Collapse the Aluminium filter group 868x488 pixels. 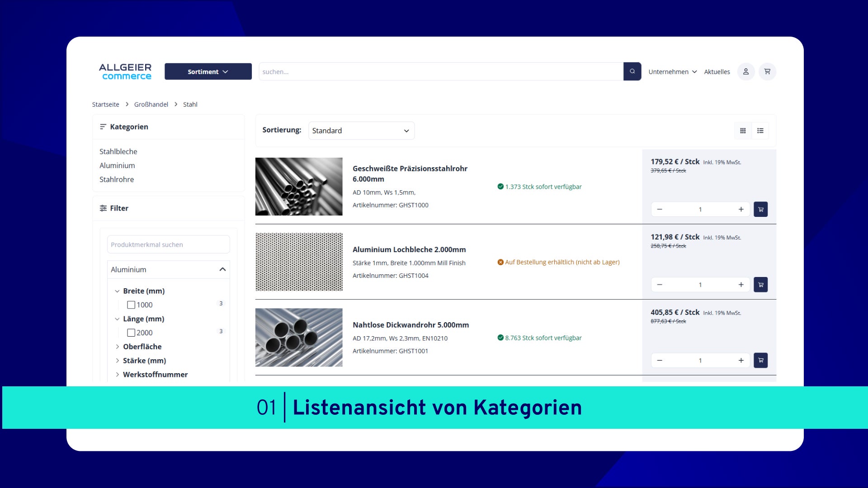click(222, 269)
